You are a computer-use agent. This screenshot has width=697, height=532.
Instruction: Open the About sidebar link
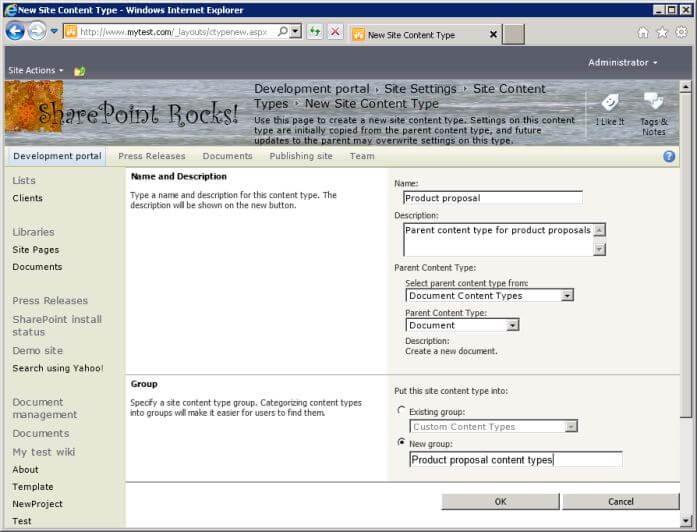click(25, 469)
